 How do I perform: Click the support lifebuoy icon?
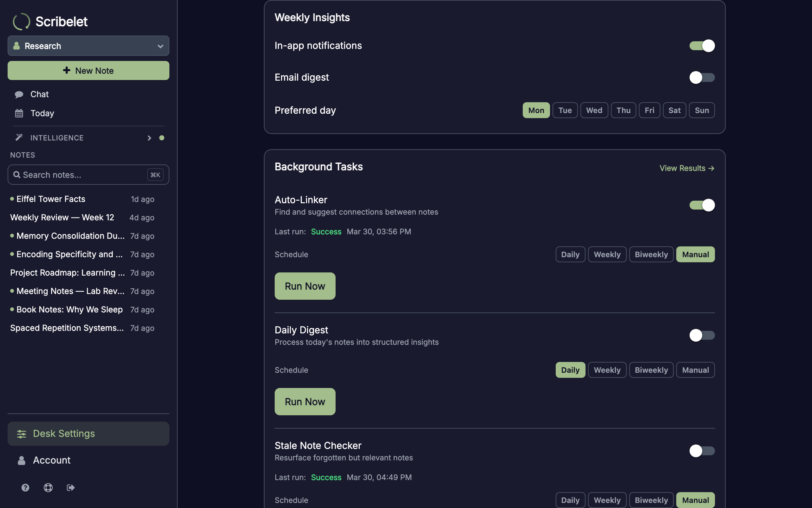(x=48, y=487)
